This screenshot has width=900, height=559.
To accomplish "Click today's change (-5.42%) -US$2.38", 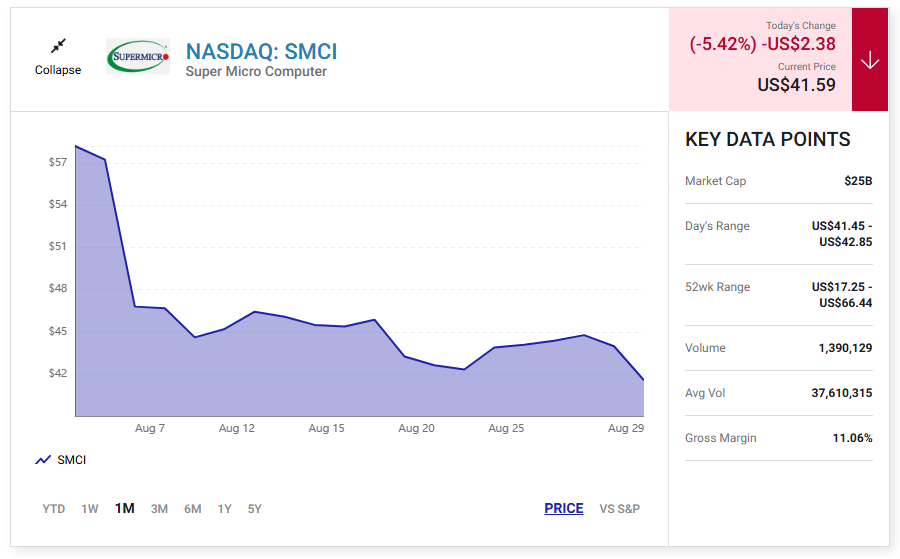I will [762, 44].
